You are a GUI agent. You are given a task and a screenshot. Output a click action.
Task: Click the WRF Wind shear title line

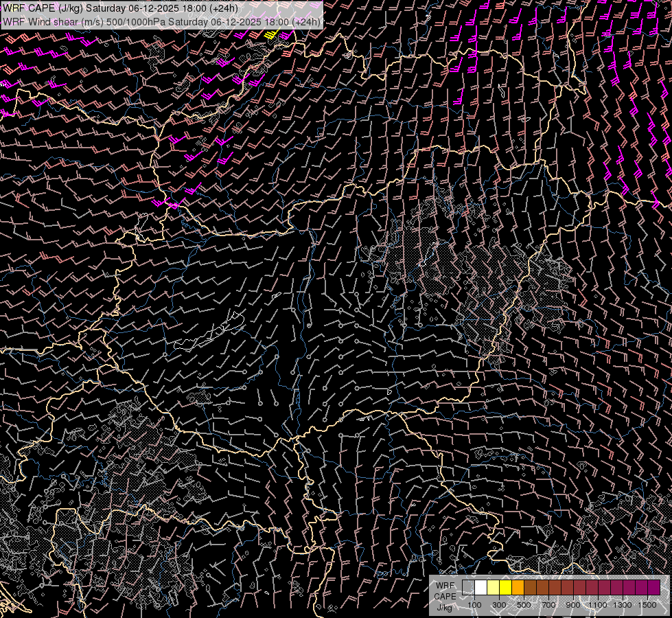point(161,21)
